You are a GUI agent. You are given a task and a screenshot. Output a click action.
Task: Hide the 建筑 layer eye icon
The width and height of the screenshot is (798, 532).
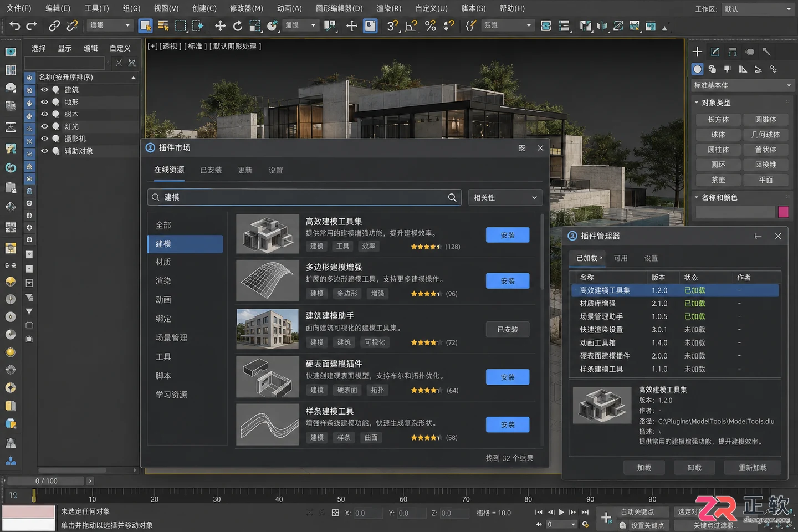[44, 90]
